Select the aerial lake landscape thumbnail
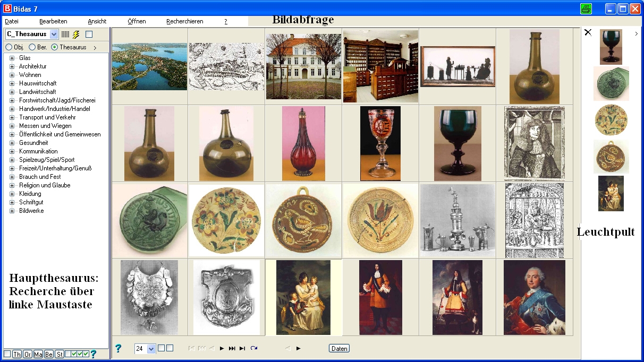The width and height of the screenshot is (644, 362). [149, 66]
